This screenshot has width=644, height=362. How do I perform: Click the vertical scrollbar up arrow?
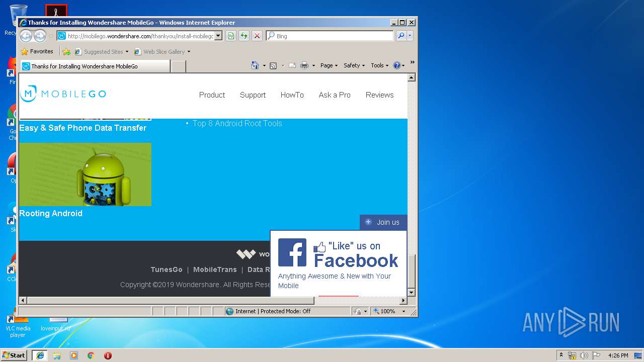click(x=411, y=77)
